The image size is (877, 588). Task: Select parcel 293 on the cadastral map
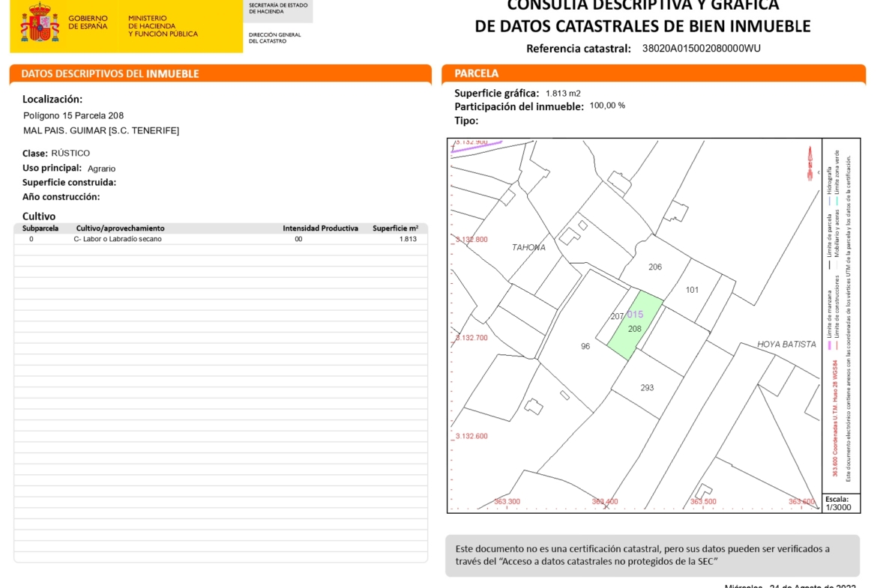click(x=647, y=387)
